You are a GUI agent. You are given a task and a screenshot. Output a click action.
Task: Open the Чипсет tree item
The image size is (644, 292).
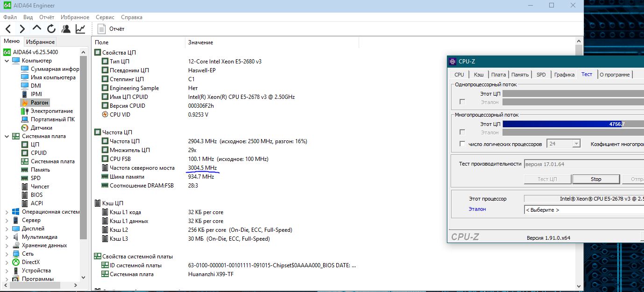(x=35, y=187)
